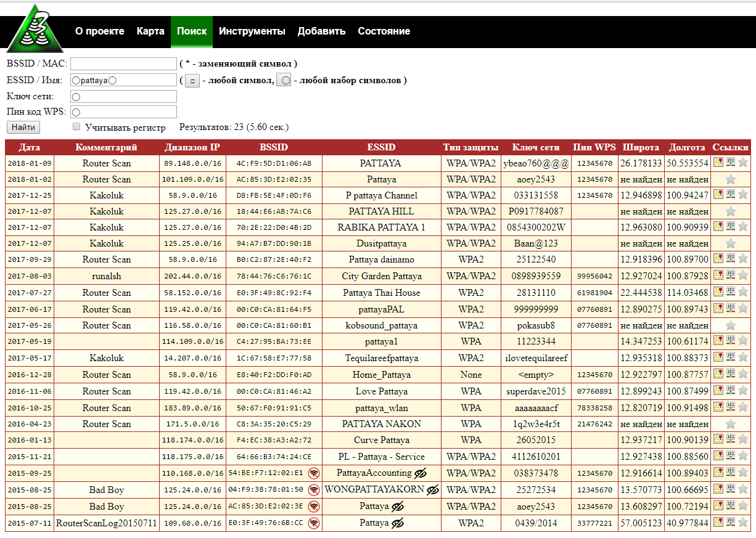Insert the 'any single character' wildcard button
Image resolution: width=756 pixels, height=538 pixels.
[x=192, y=81]
